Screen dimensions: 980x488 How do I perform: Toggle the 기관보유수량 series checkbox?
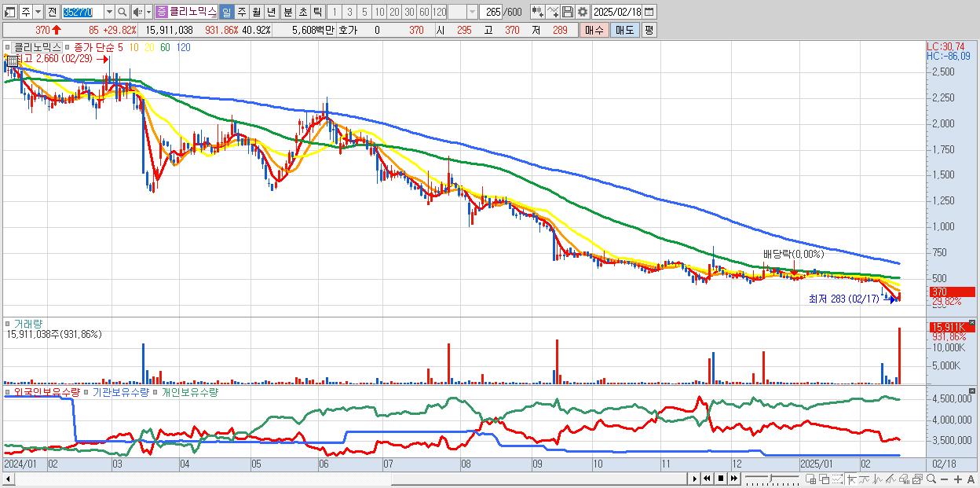click(x=88, y=391)
